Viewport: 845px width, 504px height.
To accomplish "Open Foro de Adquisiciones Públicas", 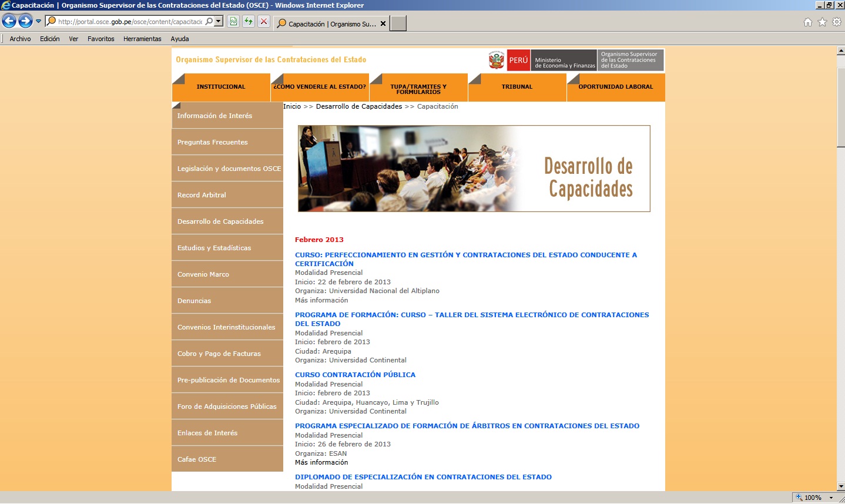I will [227, 406].
